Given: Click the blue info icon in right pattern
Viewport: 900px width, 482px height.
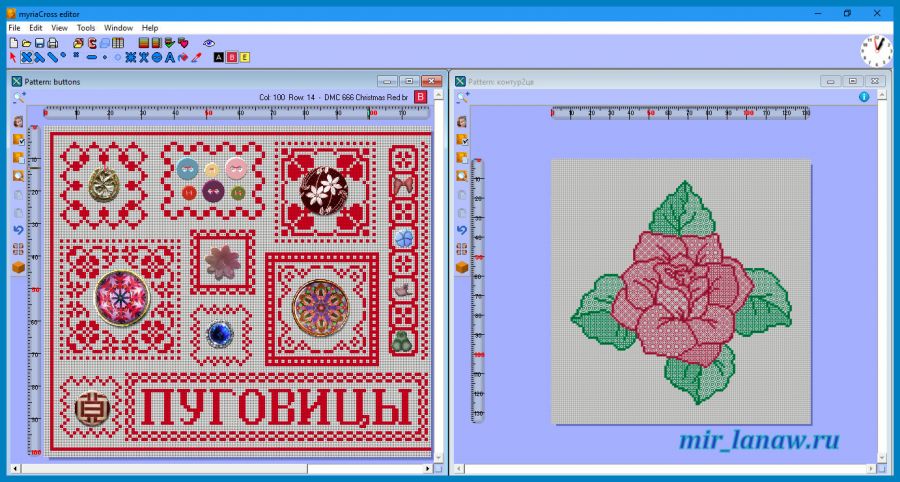Looking at the screenshot, I should (864, 97).
